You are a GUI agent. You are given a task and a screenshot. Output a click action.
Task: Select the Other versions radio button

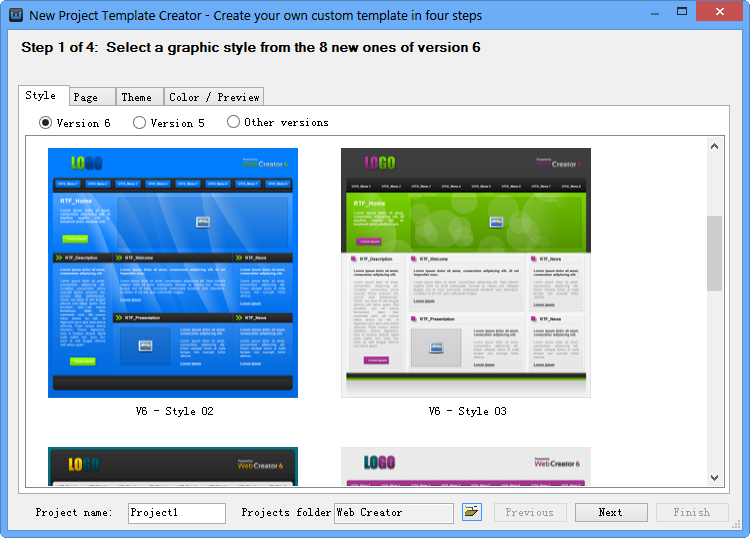pyautogui.click(x=278, y=122)
